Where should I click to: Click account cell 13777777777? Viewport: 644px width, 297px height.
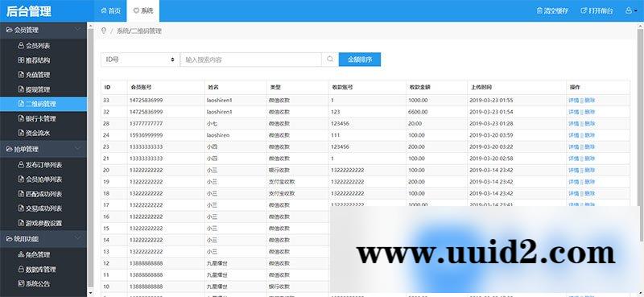(147, 123)
